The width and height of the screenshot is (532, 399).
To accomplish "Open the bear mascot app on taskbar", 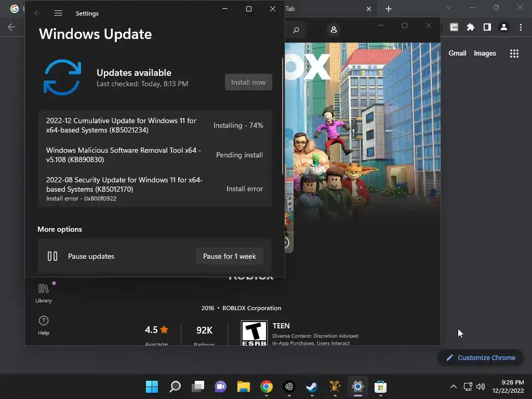I will [335, 387].
